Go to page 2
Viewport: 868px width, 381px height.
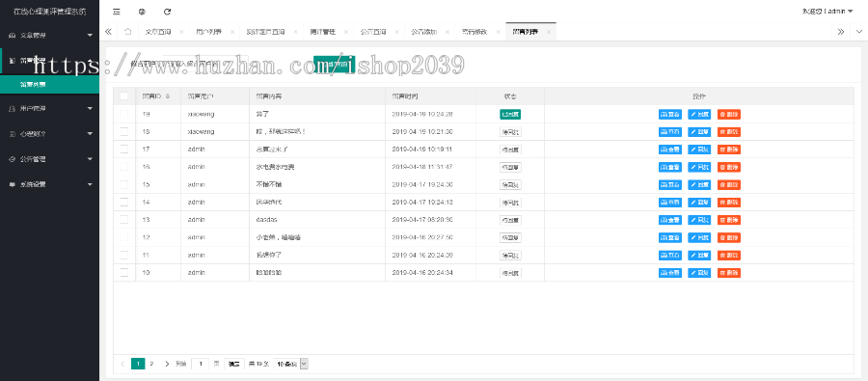click(151, 364)
